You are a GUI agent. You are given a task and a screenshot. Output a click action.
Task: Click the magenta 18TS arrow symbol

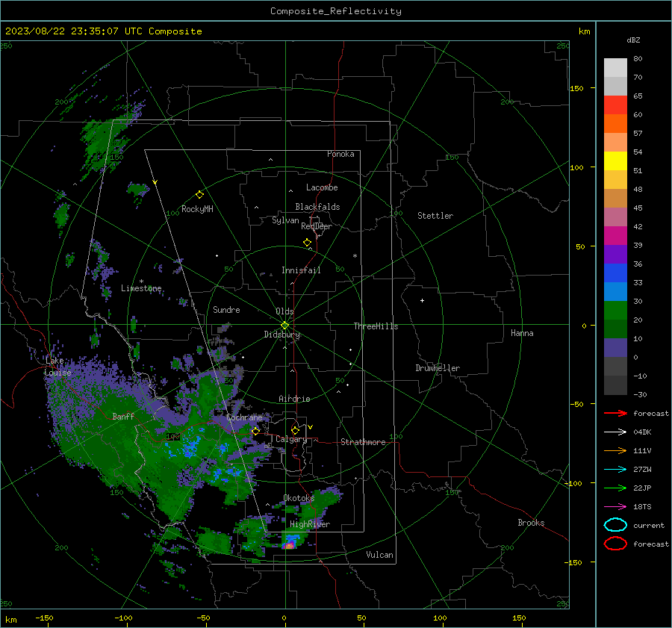(x=615, y=507)
